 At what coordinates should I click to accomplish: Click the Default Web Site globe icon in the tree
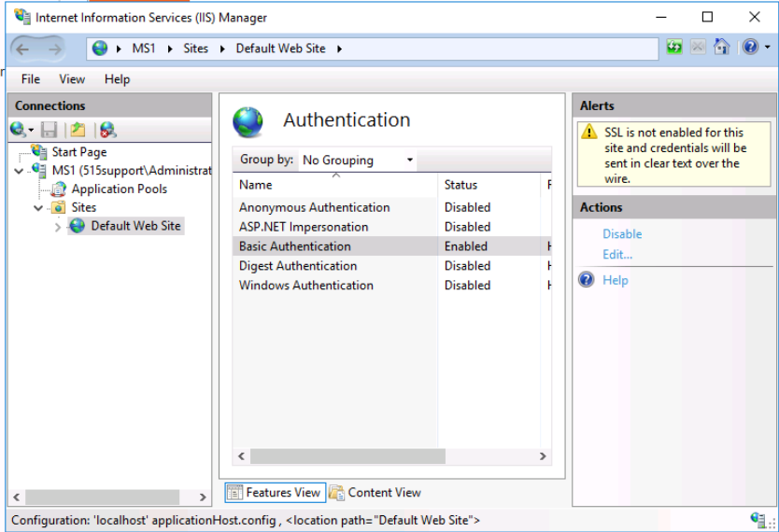[77, 226]
